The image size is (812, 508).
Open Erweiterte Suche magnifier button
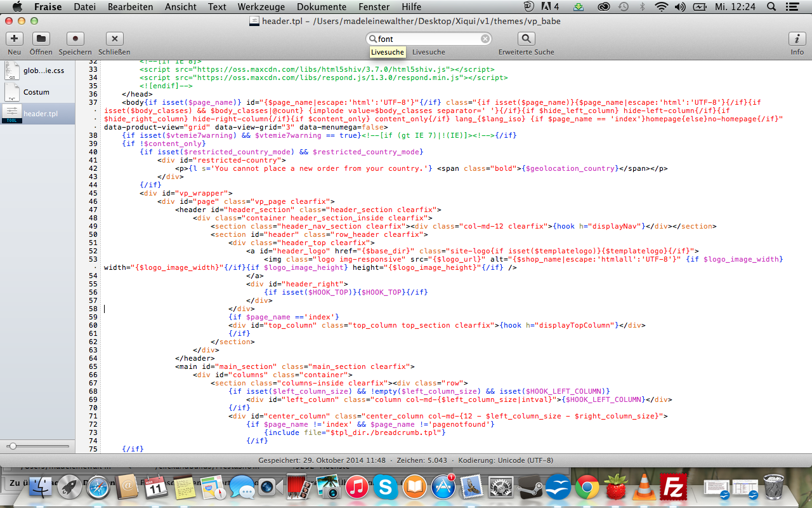pyautogui.click(x=526, y=39)
